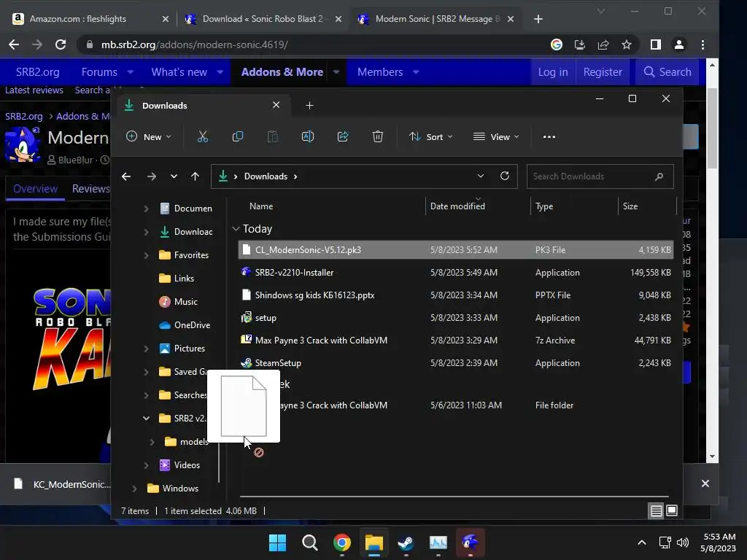Click taskbar Search icon
Image resolution: width=747 pixels, height=560 pixels.
click(309, 542)
